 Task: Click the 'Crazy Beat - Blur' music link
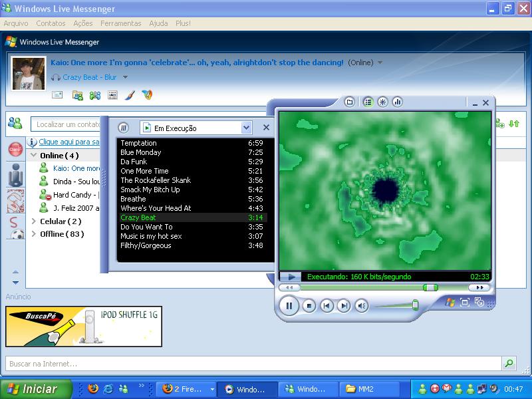(90, 77)
